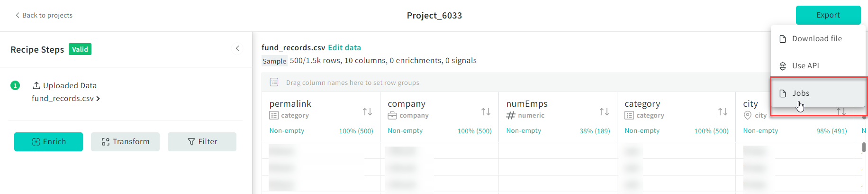Click the Export button
This screenshot has width=868, height=194.
[x=828, y=15]
